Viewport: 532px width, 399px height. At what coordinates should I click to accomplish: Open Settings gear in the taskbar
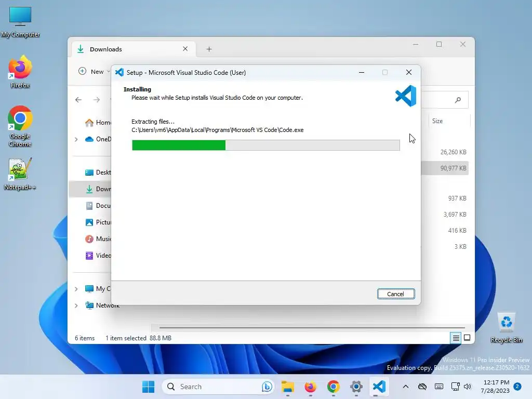click(x=356, y=387)
